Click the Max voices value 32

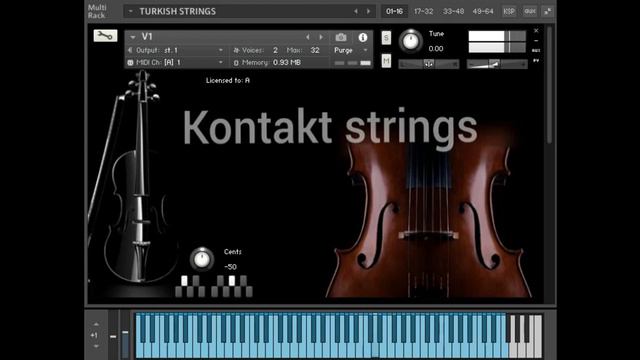coord(315,50)
